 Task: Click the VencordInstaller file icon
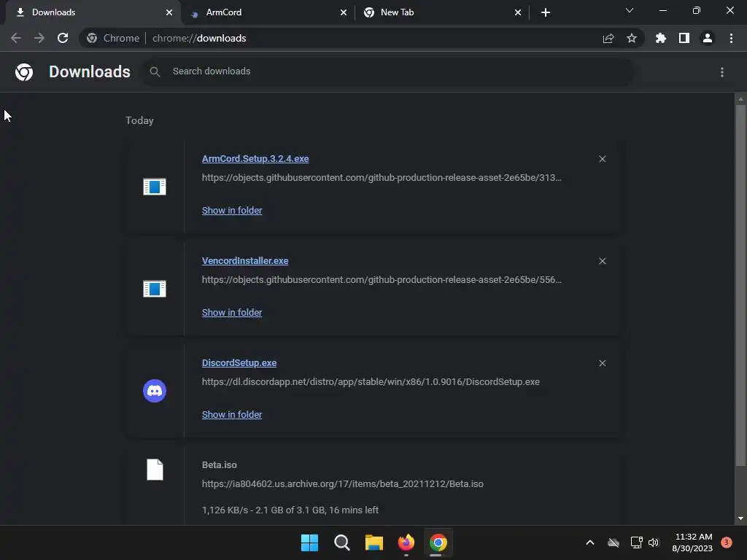(x=155, y=289)
